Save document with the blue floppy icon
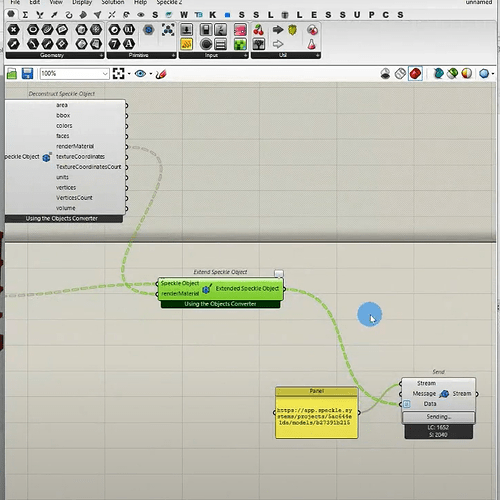500x500 pixels. tap(27, 74)
